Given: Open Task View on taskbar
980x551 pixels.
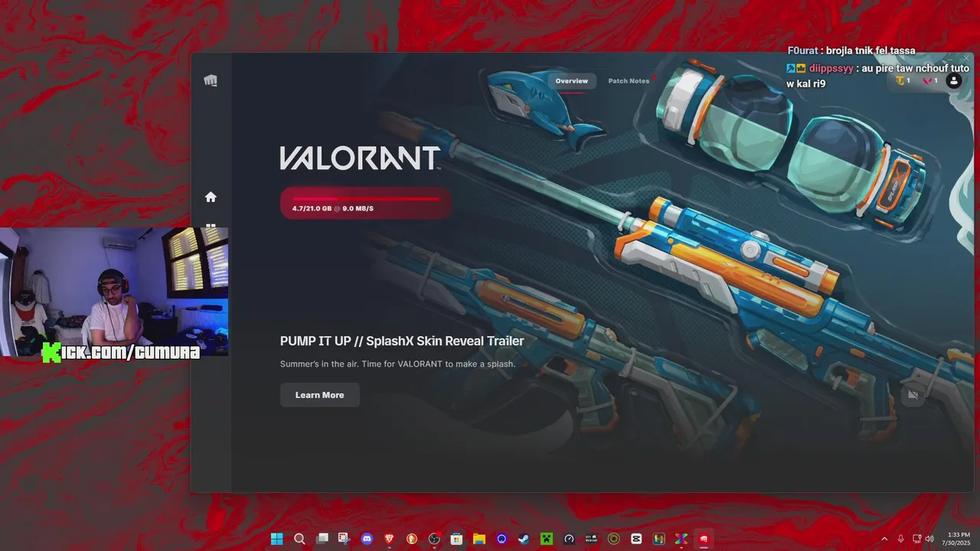Looking at the screenshot, I should tap(322, 539).
